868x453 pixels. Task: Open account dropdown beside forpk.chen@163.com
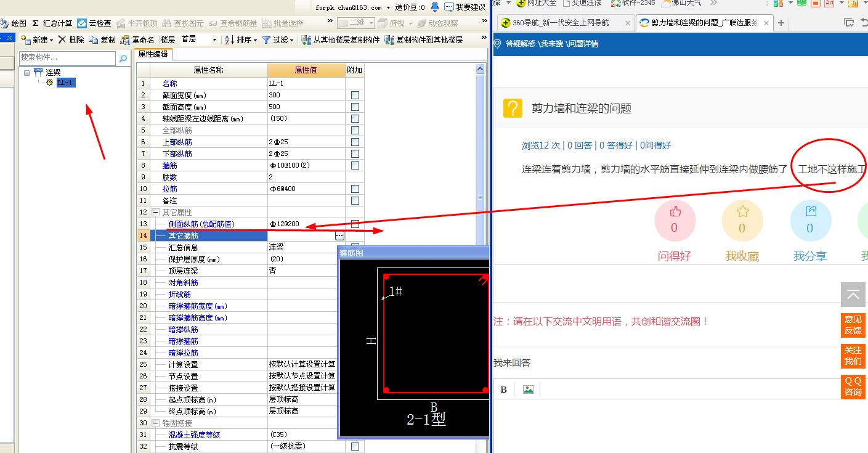[389, 8]
